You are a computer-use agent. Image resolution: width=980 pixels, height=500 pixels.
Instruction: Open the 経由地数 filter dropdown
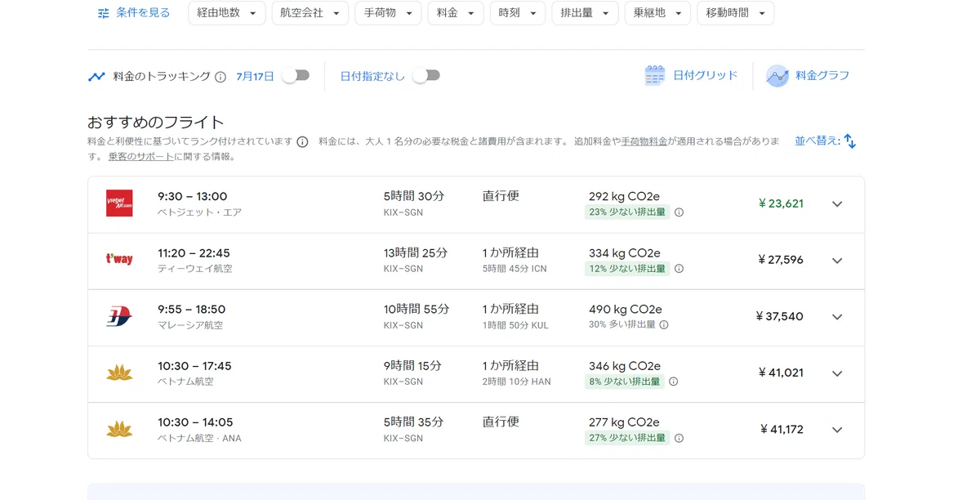226,13
